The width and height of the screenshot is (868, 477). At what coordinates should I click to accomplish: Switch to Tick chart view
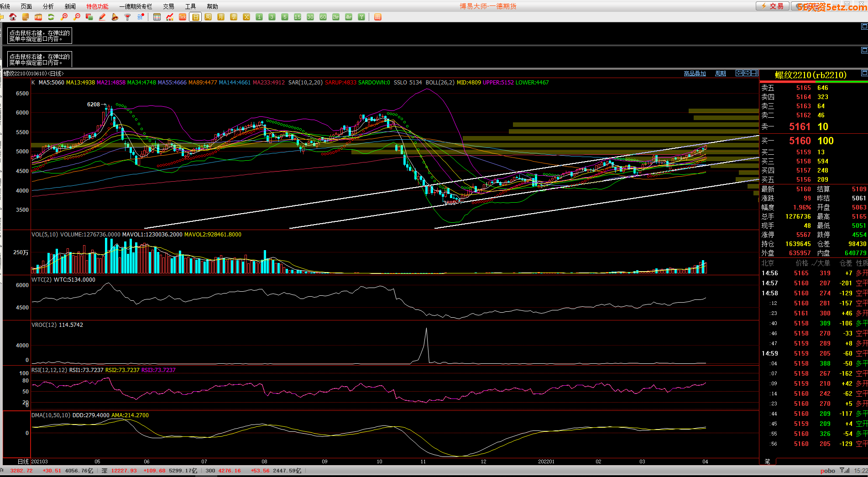coord(183,17)
